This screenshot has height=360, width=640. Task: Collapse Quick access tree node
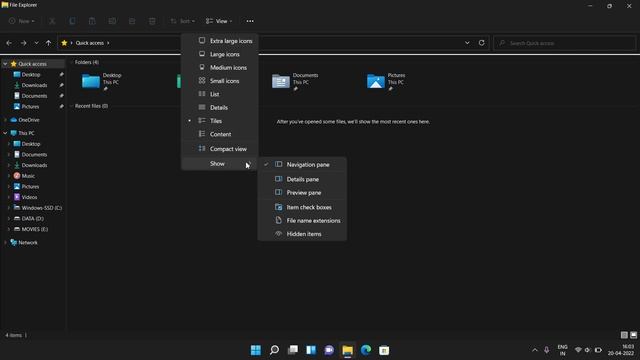point(5,64)
